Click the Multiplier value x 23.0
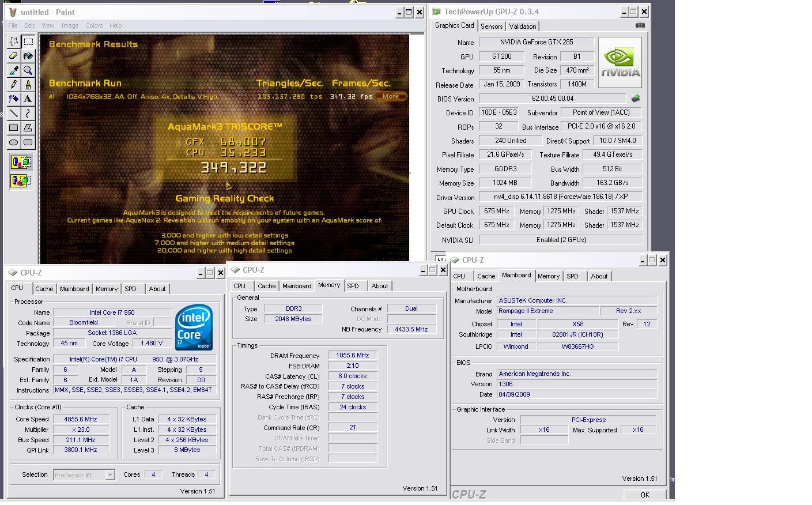The height and width of the screenshot is (505, 812). (x=81, y=429)
